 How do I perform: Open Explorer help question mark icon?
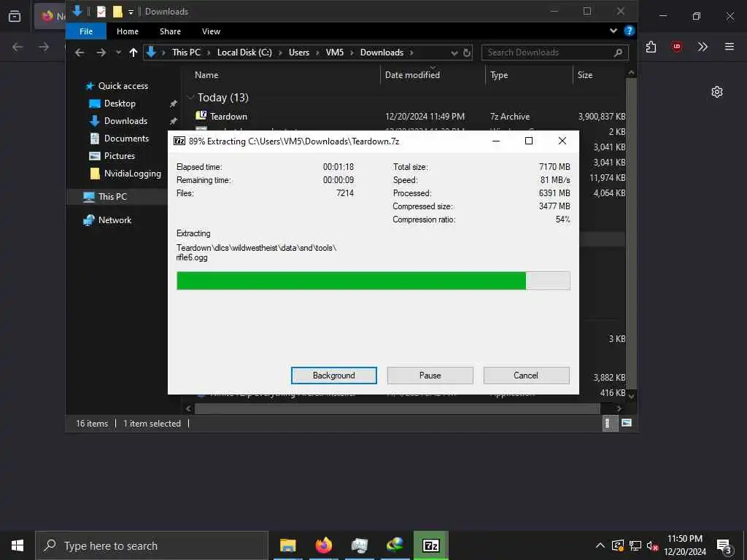pos(630,31)
